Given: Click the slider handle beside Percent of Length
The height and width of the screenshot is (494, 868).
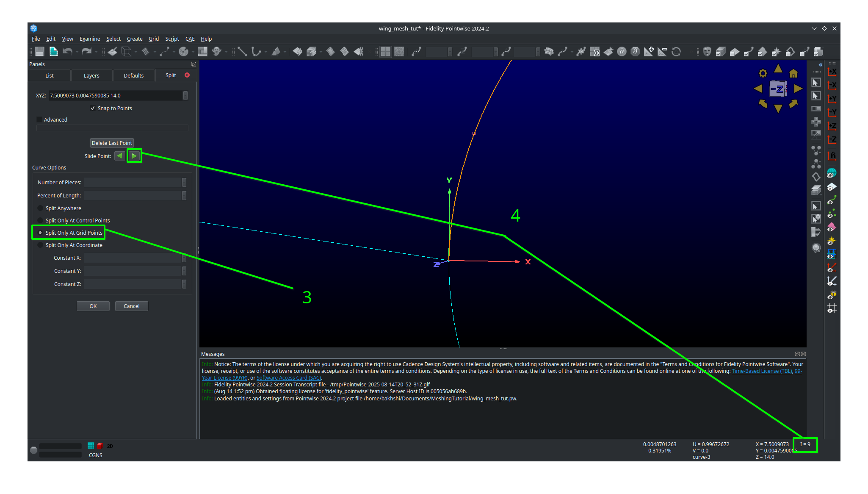Looking at the screenshot, I should [x=184, y=195].
